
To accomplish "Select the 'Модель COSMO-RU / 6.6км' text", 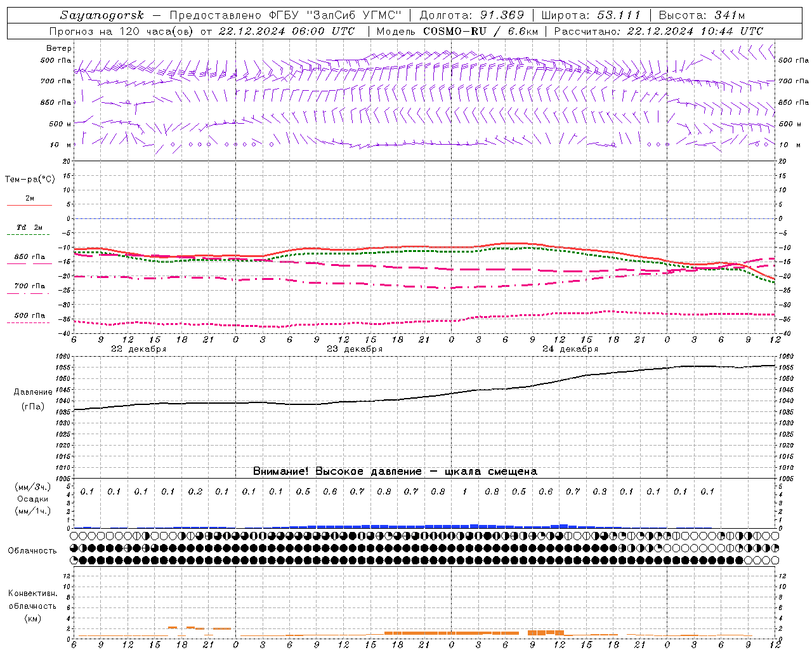I will (457, 31).
